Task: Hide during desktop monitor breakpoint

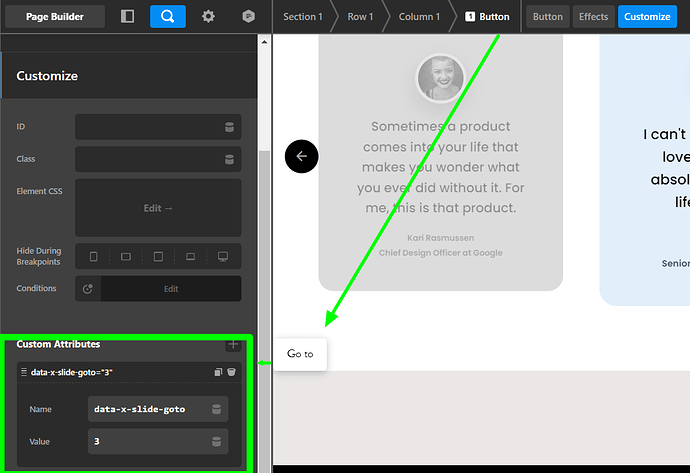Action: click(x=223, y=257)
